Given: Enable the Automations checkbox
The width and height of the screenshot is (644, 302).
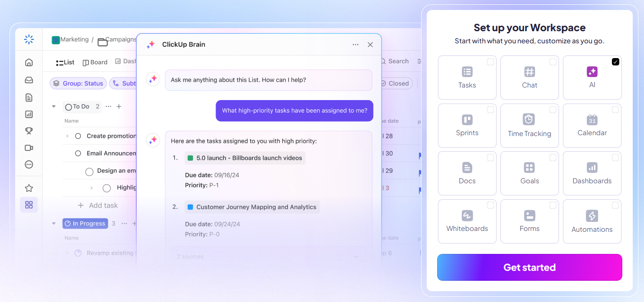Looking at the screenshot, I should [x=615, y=205].
